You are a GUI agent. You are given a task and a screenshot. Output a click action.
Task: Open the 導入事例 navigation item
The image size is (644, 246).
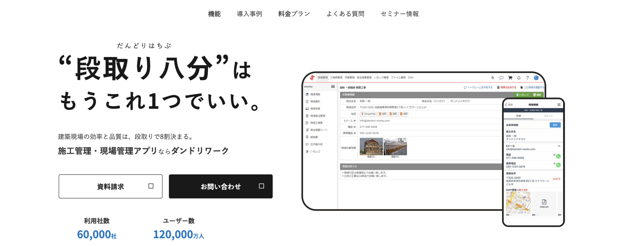tap(249, 14)
